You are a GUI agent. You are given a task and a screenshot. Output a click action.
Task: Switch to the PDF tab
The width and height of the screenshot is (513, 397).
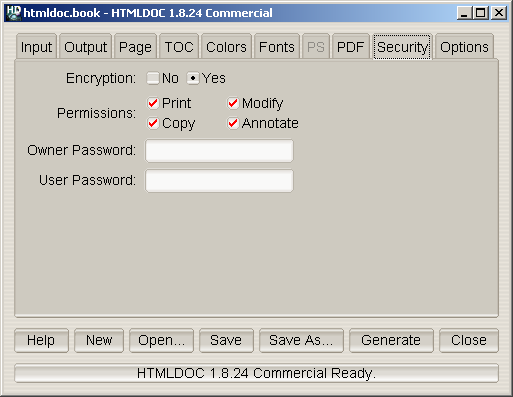(350, 47)
